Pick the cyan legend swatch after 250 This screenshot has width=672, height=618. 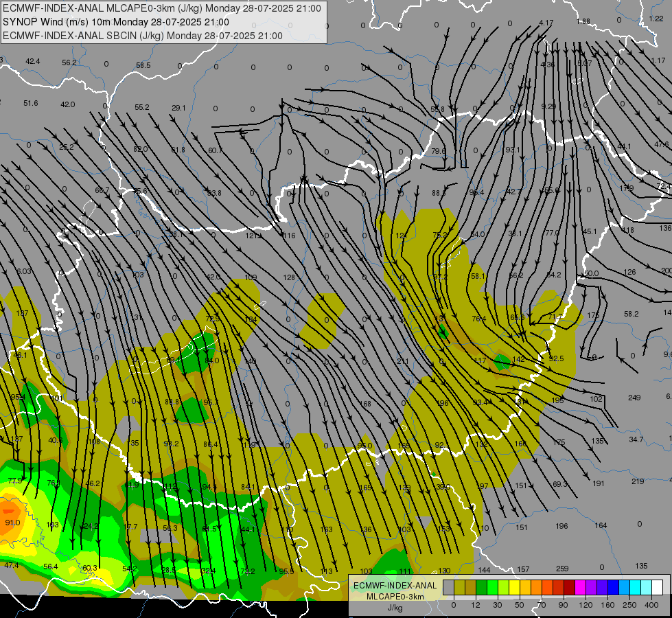pyautogui.click(x=635, y=587)
